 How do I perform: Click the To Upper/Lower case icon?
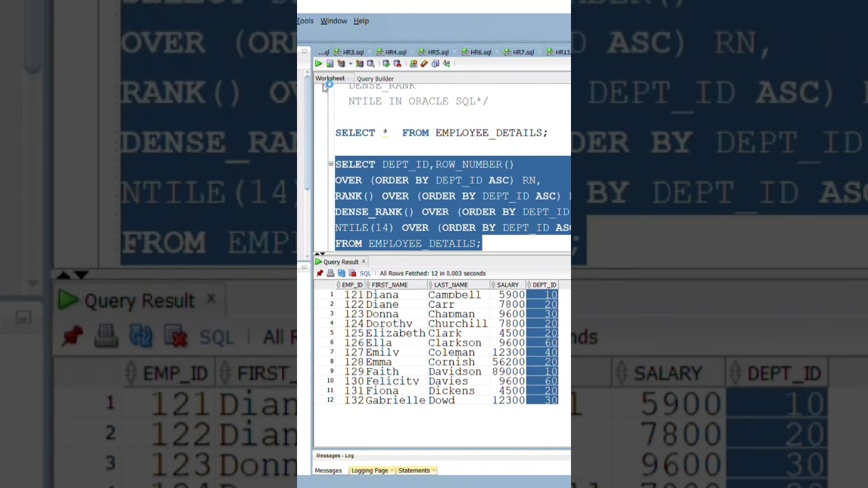tap(446, 64)
